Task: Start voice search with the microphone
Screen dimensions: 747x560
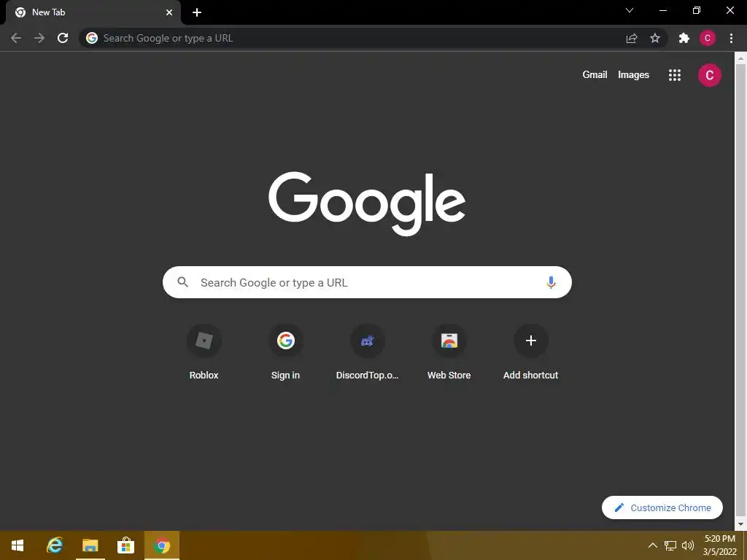Action: 551,282
